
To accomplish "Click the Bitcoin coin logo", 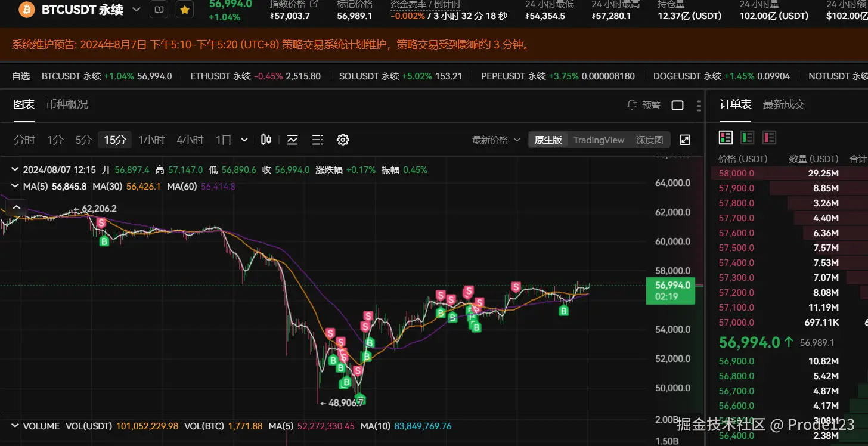I will 26,10.
